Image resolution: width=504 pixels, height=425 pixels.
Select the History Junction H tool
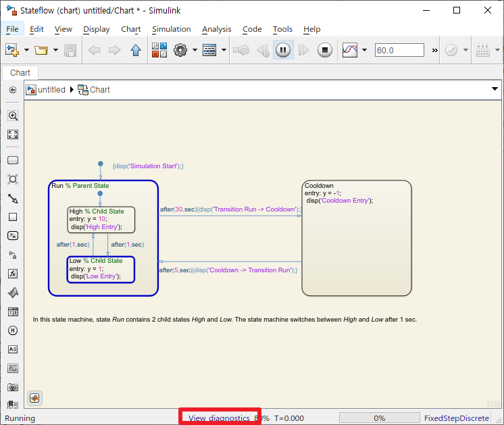(13, 330)
